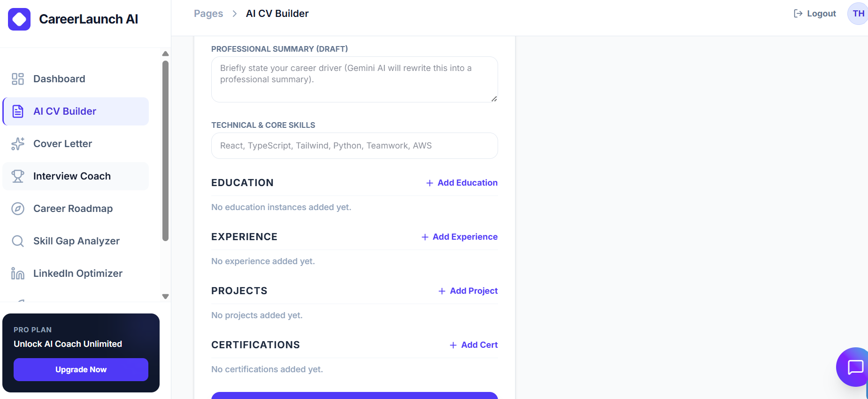Screen dimensions: 868x399
Task: Click the TH profile avatar
Action: click(858, 14)
